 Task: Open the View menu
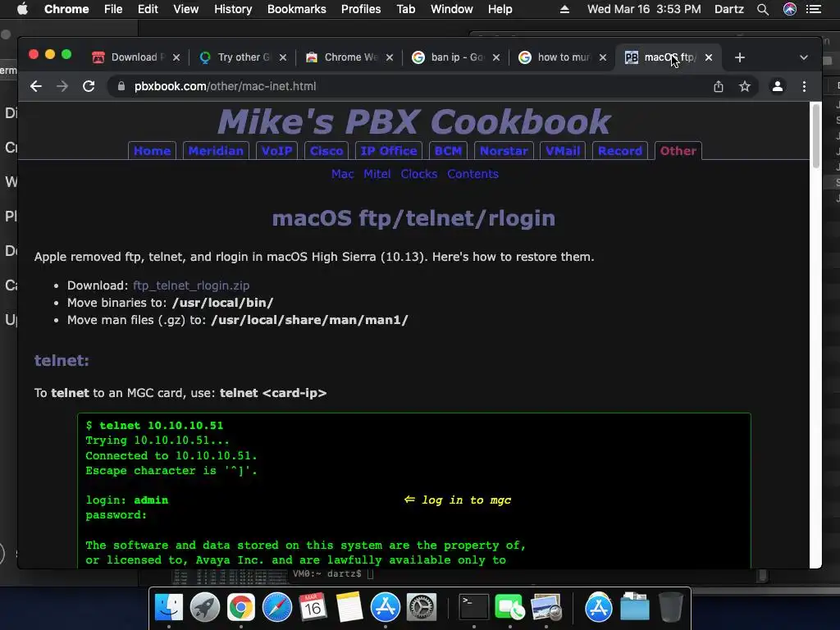186,9
